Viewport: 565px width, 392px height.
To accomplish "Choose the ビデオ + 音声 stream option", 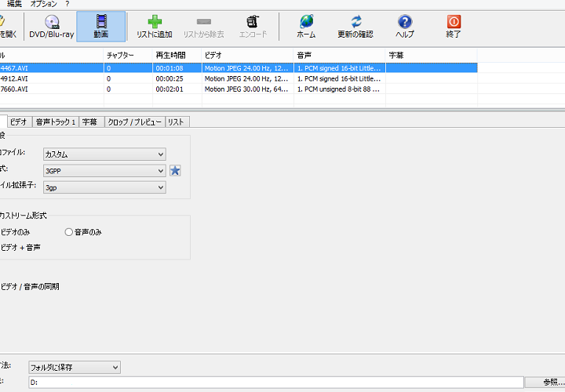I will (x=20, y=248).
